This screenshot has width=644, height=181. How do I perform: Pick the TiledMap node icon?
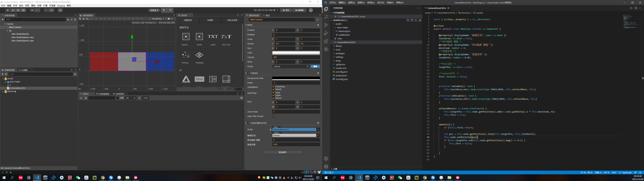[x=199, y=55]
